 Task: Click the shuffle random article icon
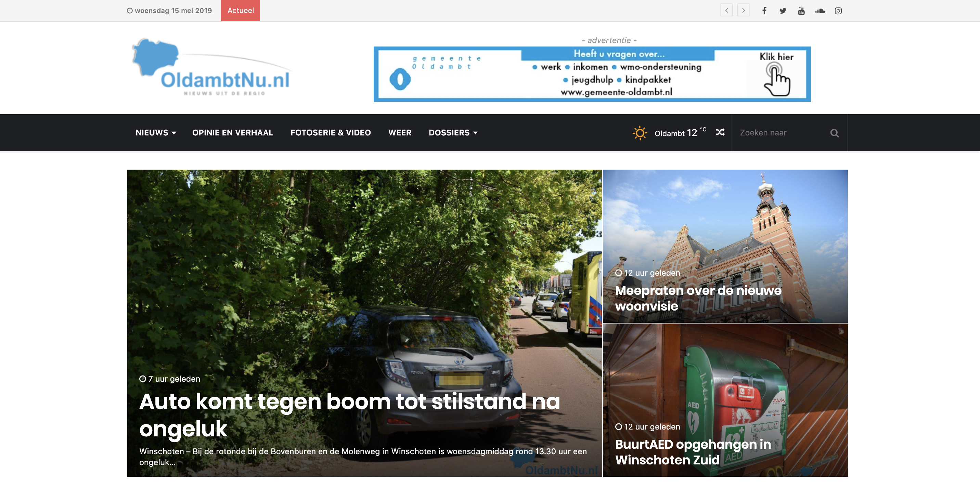click(720, 132)
